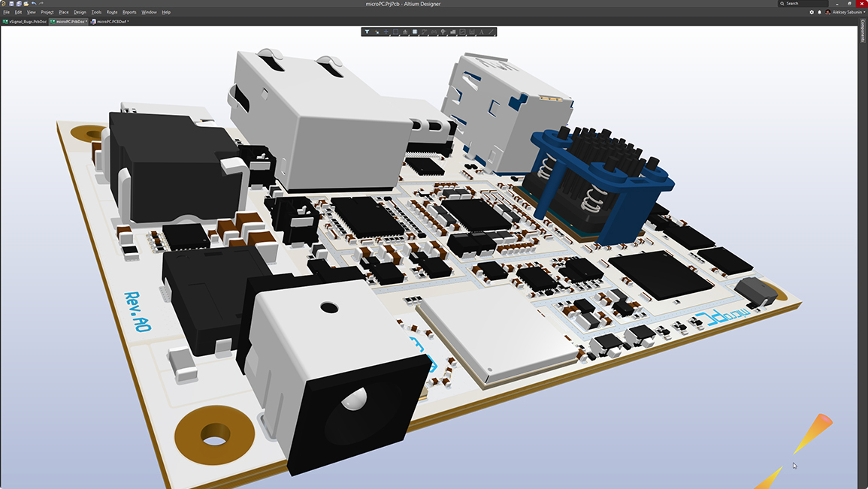Viewport: 868px width, 489px height.
Task: Click the place string (text) tool icon
Action: [482, 32]
